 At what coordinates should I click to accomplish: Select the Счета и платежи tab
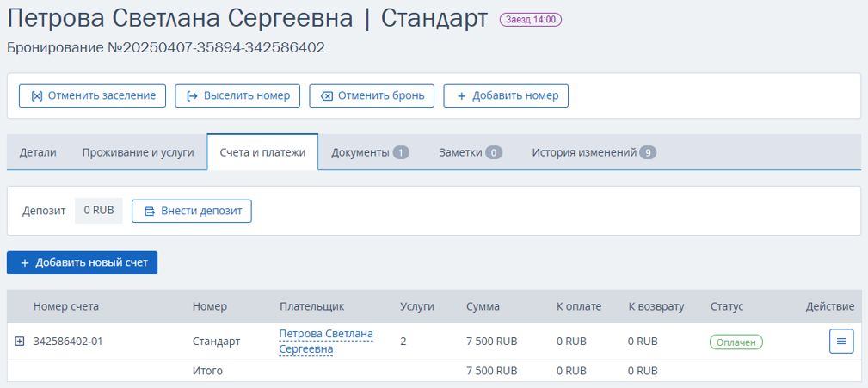pos(262,152)
